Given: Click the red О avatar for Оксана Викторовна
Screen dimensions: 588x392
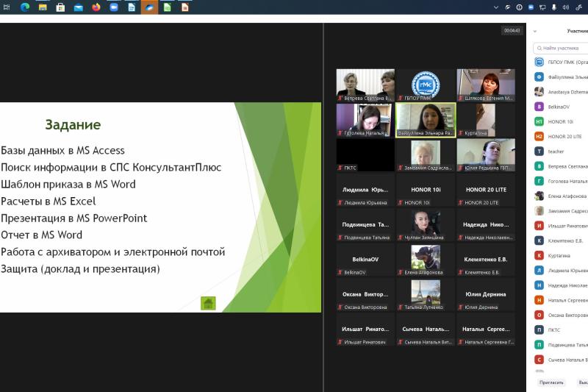Looking at the screenshot, I should (x=539, y=315).
